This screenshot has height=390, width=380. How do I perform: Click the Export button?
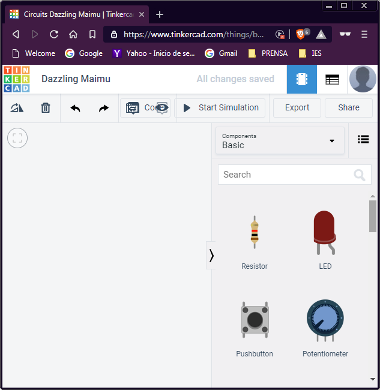(x=297, y=108)
